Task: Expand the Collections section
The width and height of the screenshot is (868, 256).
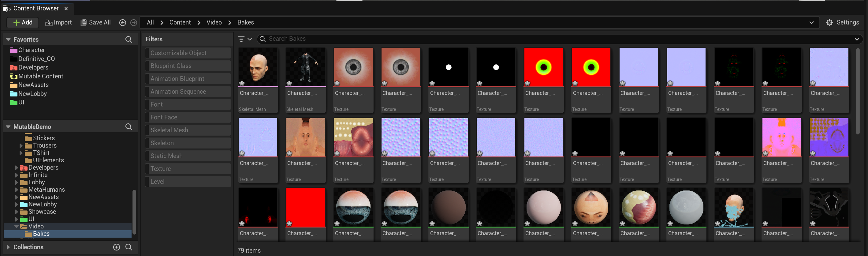Action: (8, 247)
